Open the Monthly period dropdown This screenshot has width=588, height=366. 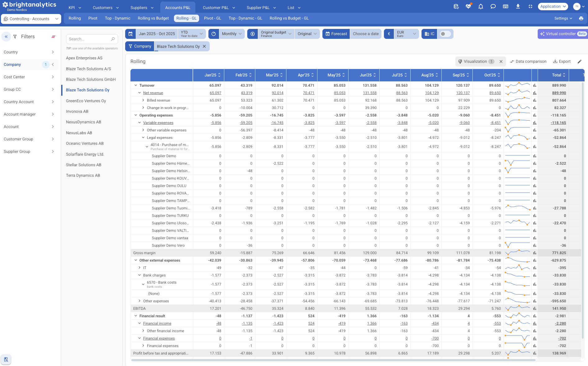click(231, 34)
